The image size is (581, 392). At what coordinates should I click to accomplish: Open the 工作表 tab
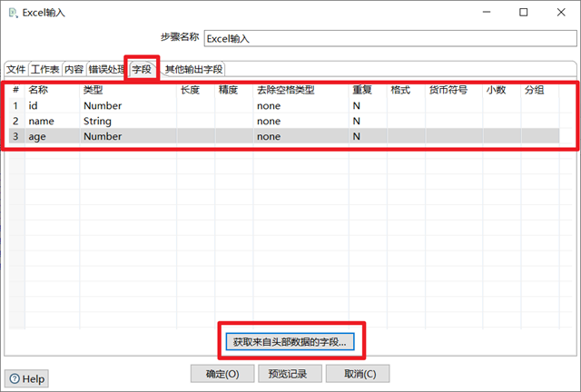[x=45, y=69]
